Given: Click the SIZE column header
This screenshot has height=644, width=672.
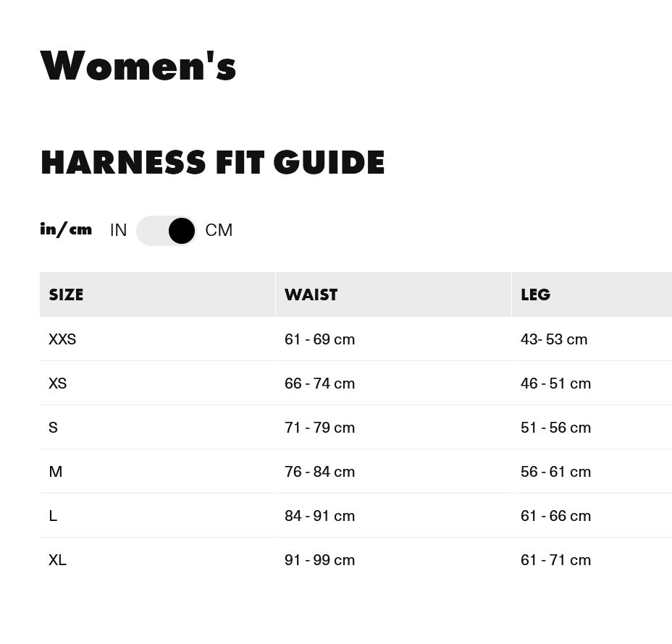Looking at the screenshot, I should 66,295.
